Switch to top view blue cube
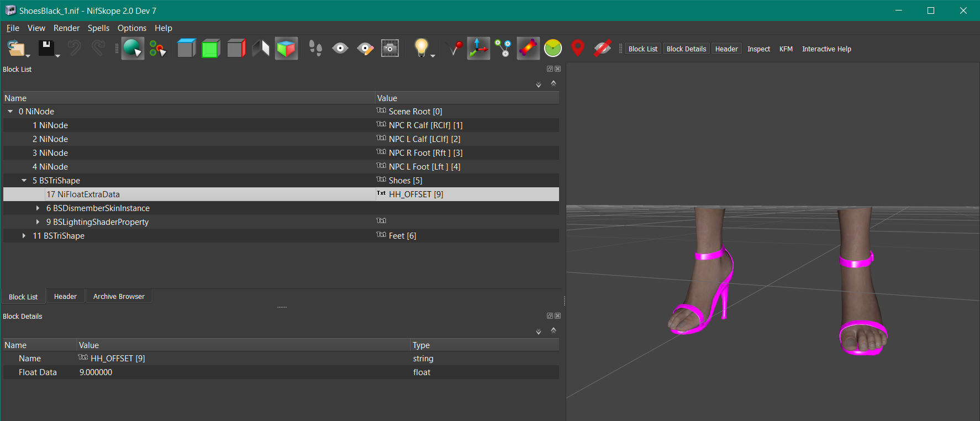Viewport: 980px width, 421px height. pyautogui.click(x=186, y=49)
